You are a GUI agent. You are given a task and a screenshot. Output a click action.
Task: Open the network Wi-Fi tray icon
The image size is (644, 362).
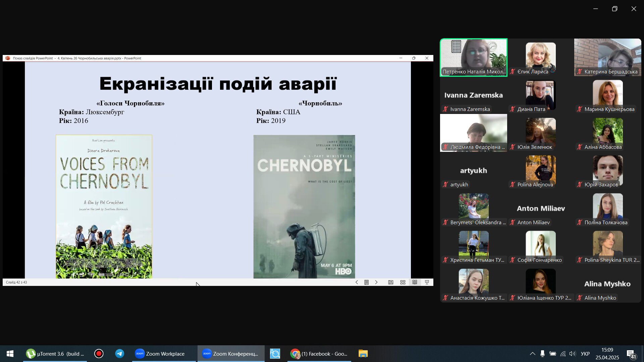tap(563, 354)
